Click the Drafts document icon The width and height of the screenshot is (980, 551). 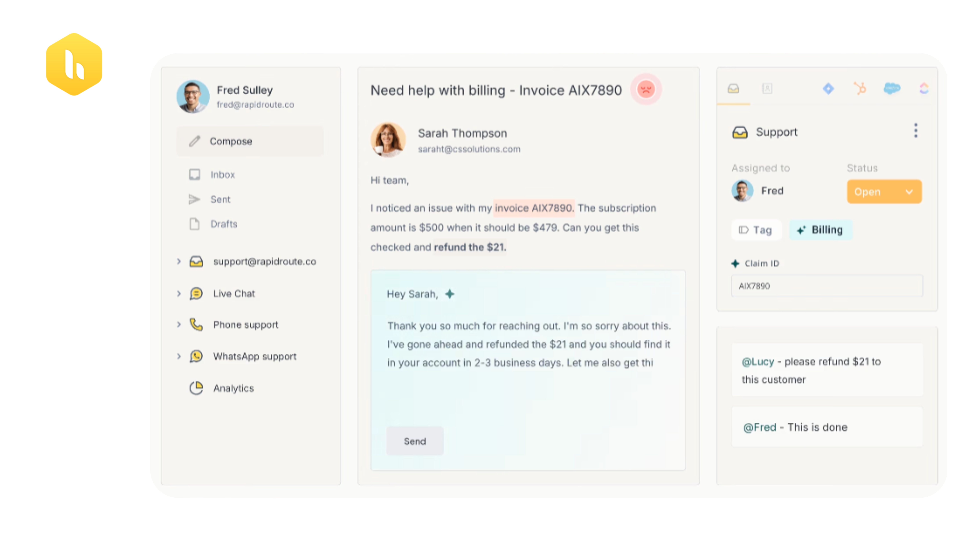point(194,224)
